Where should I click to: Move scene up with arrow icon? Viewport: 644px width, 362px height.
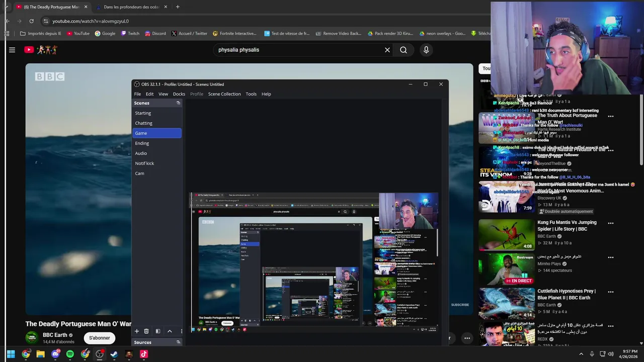[x=170, y=331]
